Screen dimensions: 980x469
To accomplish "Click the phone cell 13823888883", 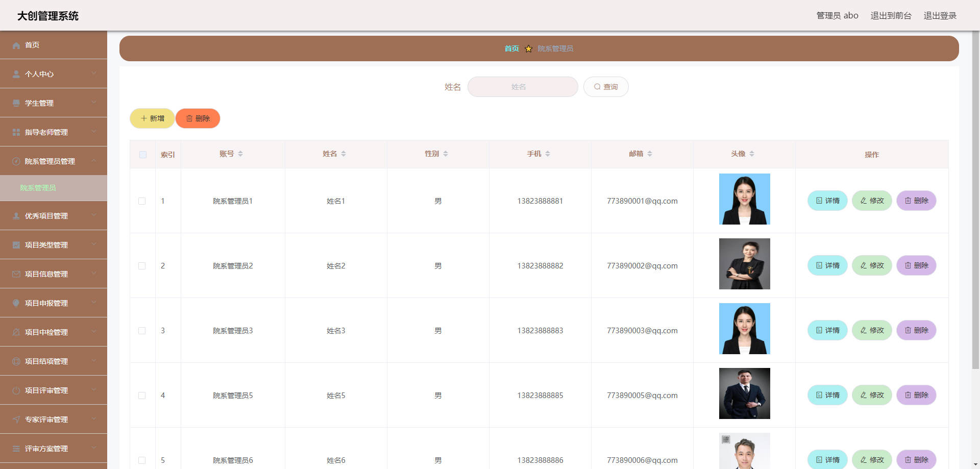I will click(x=540, y=331).
